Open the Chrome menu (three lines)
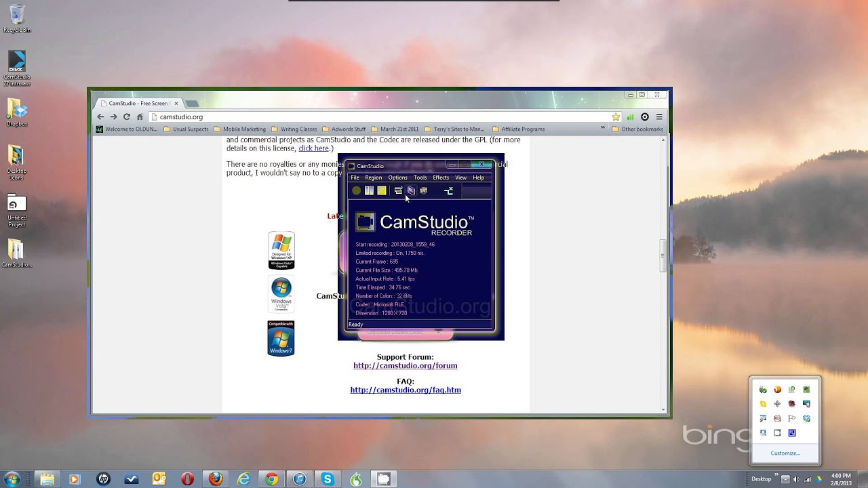Screen dimensions: 868x488 pyautogui.click(x=659, y=117)
